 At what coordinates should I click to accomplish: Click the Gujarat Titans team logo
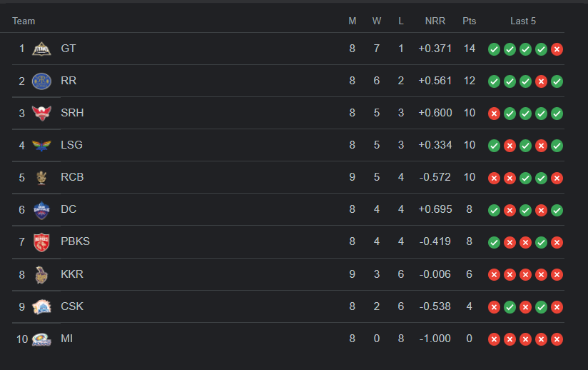pyautogui.click(x=41, y=49)
